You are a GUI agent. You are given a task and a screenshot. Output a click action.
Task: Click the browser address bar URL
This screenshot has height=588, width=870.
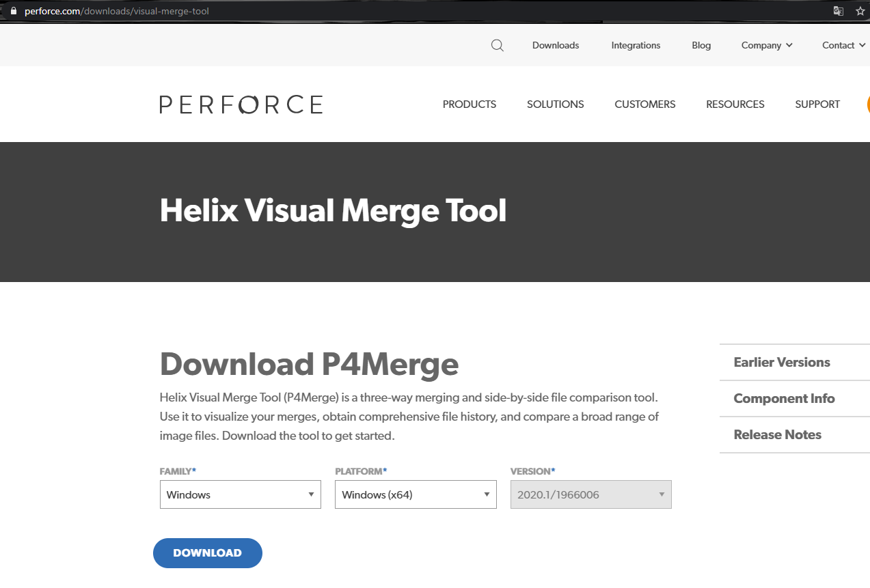click(x=117, y=11)
